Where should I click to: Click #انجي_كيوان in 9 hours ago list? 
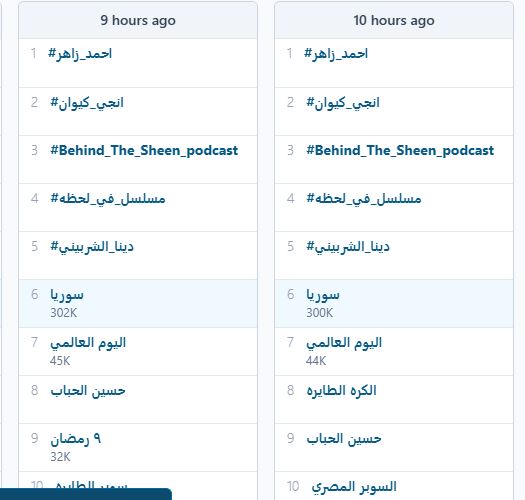87,102
